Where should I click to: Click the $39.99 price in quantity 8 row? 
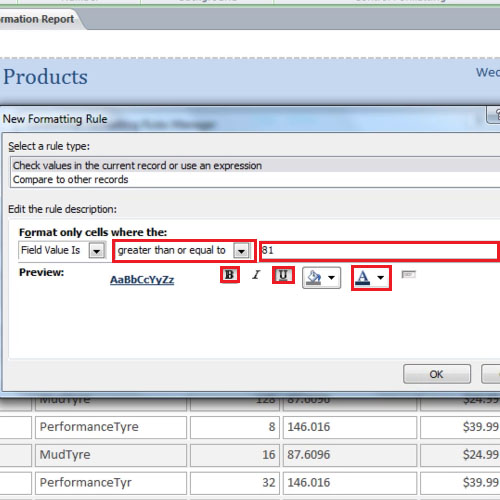pos(460,427)
